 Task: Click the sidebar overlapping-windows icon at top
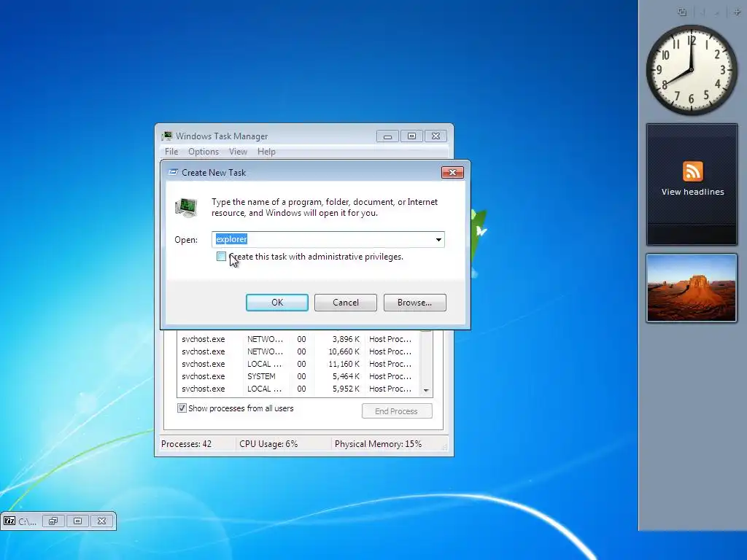682,12
